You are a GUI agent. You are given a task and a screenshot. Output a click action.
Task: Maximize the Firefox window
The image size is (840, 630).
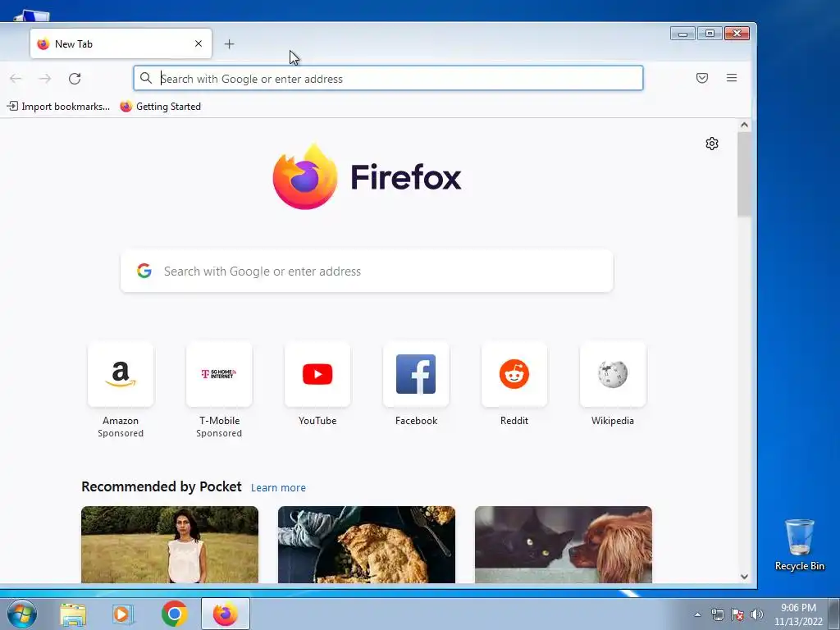click(x=710, y=34)
